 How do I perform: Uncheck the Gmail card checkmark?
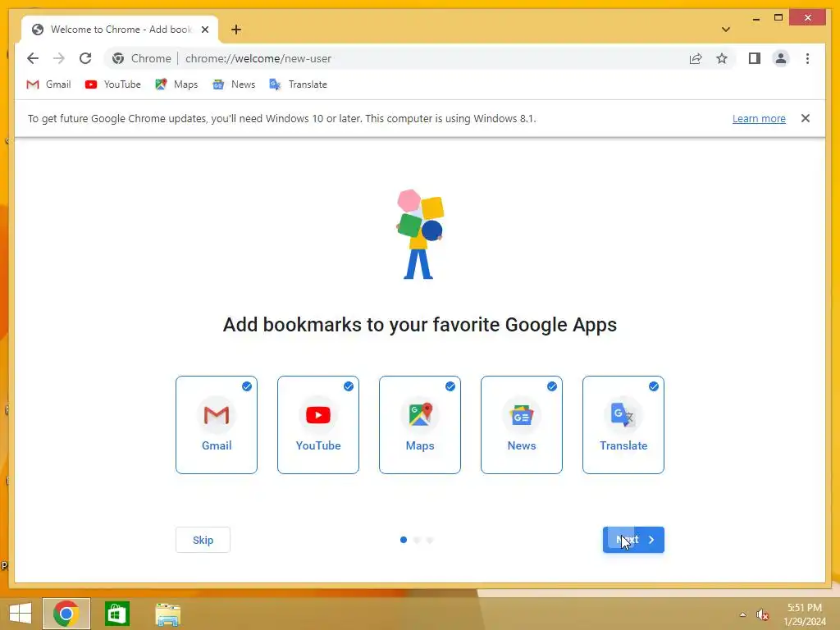246,386
